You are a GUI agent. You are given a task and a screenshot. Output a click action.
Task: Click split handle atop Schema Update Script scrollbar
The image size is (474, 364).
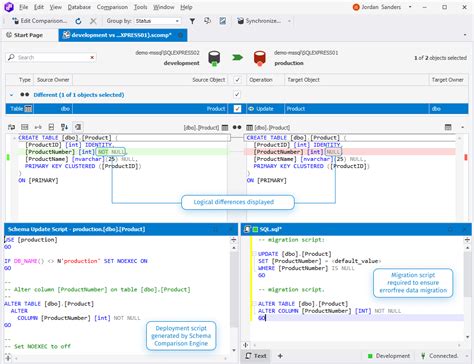pos(234,240)
